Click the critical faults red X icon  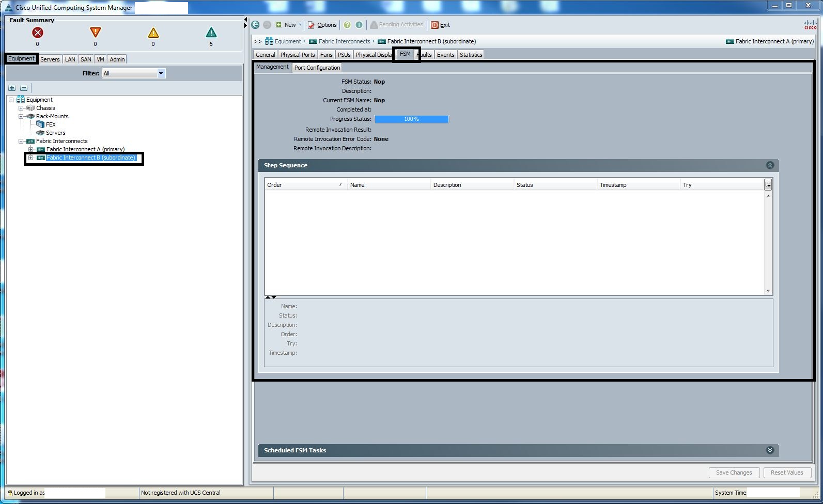click(37, 33)
